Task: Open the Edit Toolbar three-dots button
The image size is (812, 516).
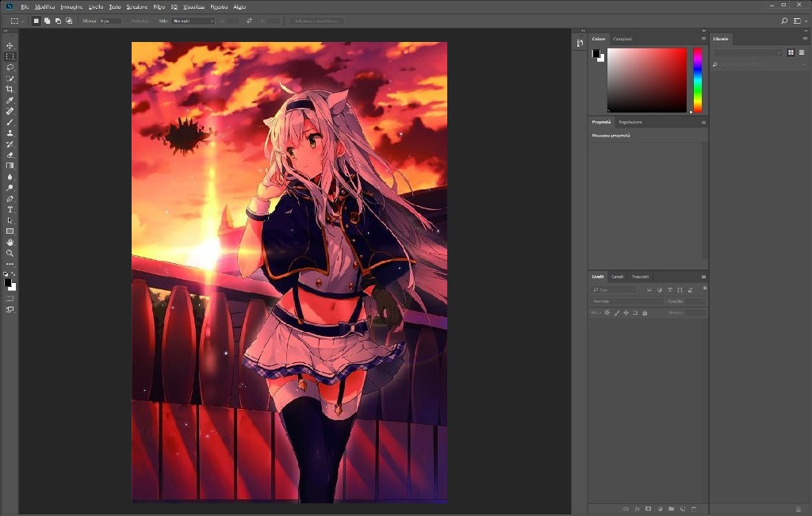Action: point(10,264)
